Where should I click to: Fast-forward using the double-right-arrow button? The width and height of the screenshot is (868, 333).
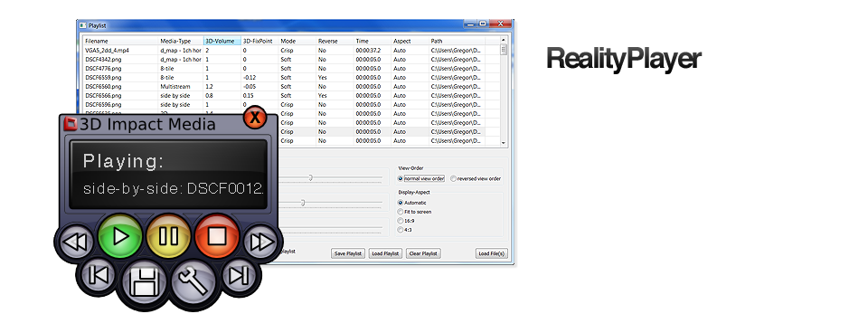tap(261, 243)
